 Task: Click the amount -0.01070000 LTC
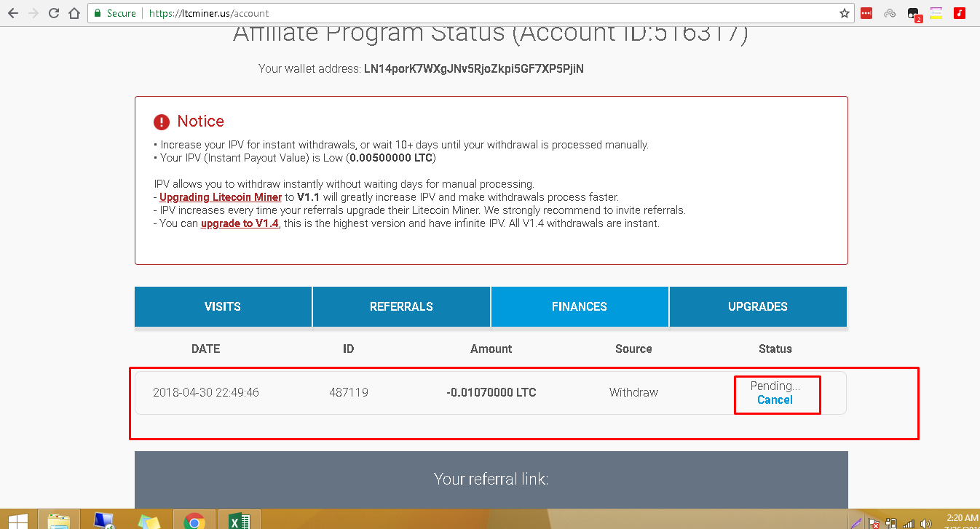491,392
